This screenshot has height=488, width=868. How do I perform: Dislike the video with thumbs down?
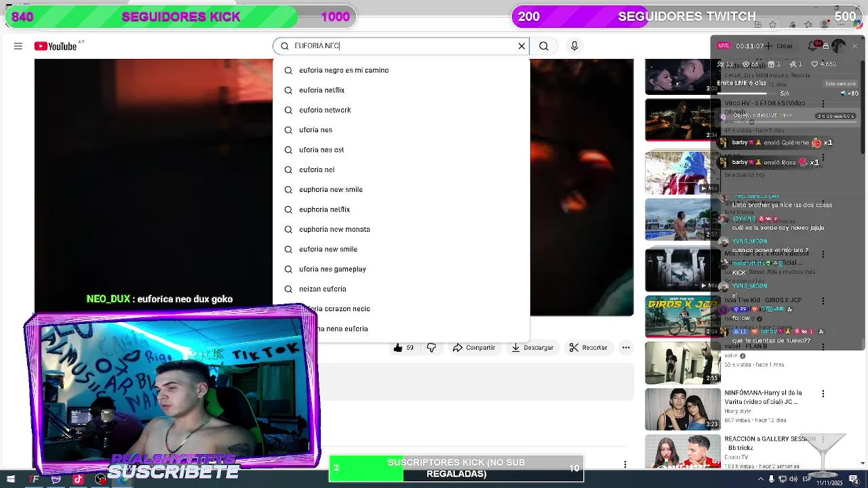tap(431, 348)
